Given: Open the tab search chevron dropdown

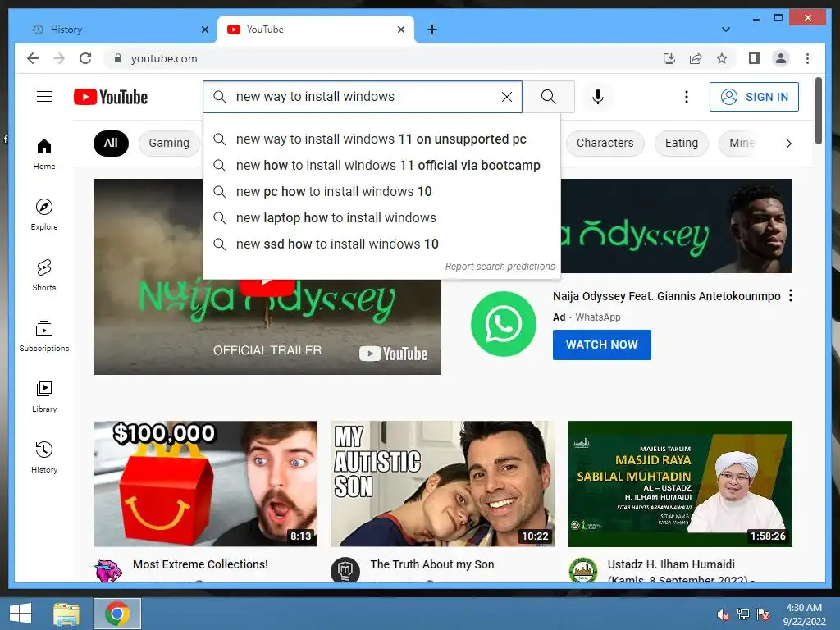Looking at the screenshot, I should tap(725, 30).
